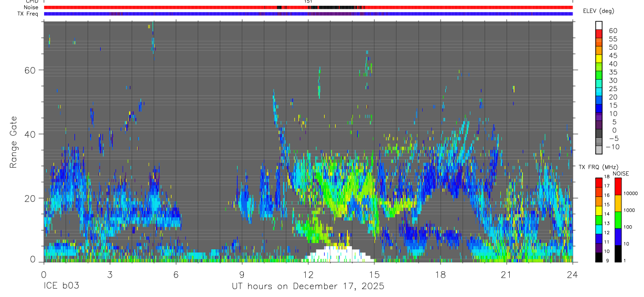This screenshot has height=297, width=644.
Task: Click the '24' tick label on the UT hours axis
Action: click(x=572, y=274)
